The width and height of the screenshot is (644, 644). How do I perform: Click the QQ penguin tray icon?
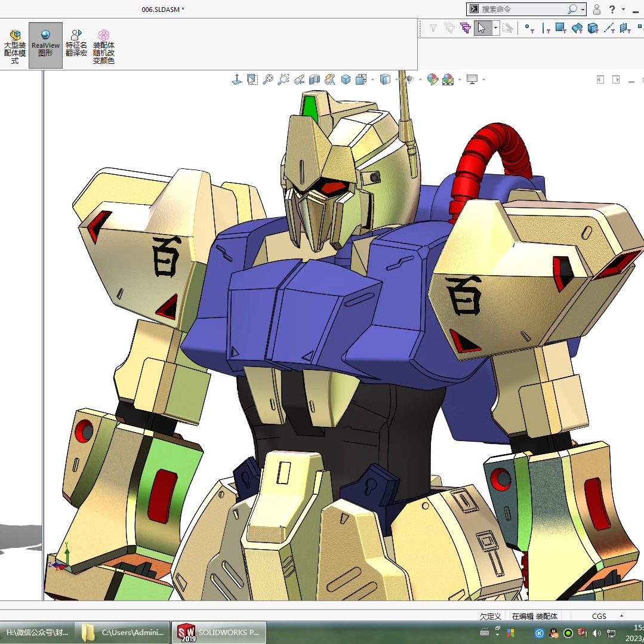click(x=554, y=633)
